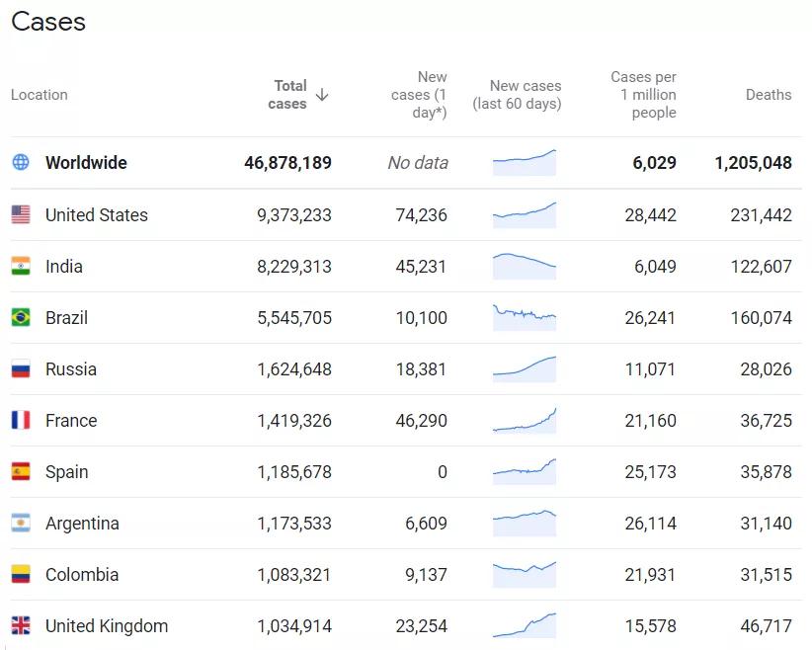812x650 pixels.
Task: Click the Brazil flag icon
Action: click(x=21, y=317)
